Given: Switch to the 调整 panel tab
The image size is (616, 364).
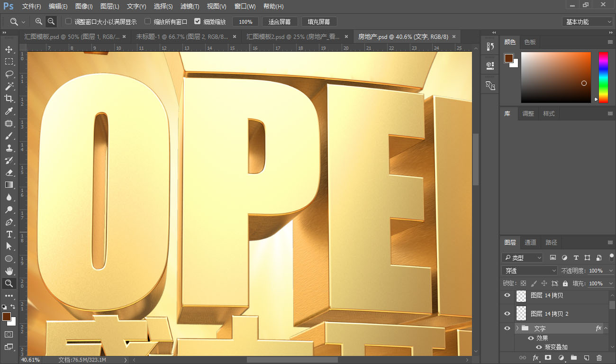Looking at the screenshot, I should coord(528,114).
